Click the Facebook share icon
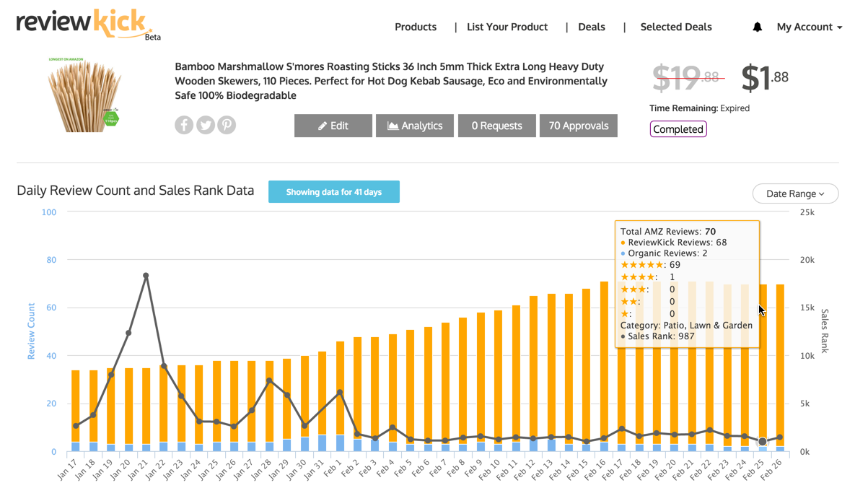 click(184, 125)
